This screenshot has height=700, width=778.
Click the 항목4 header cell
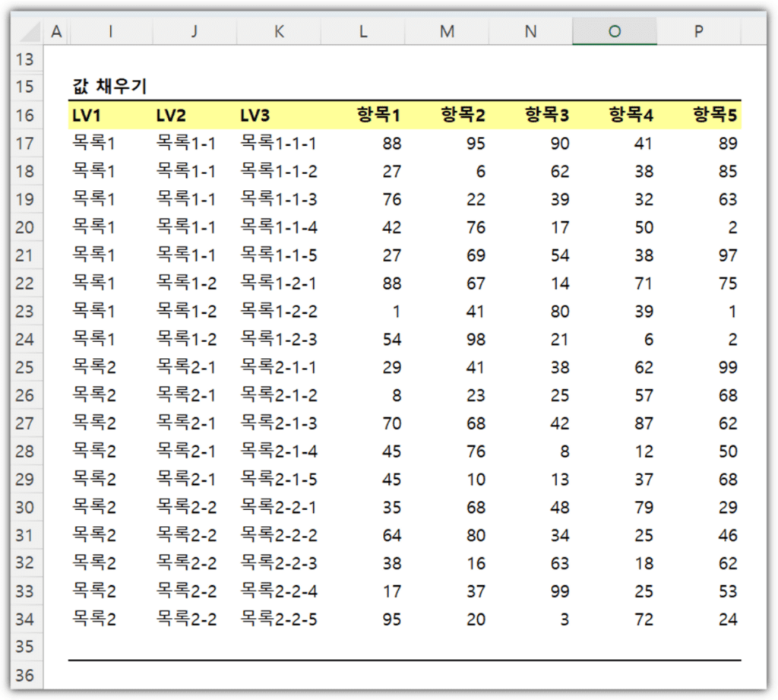[x=615, y=116]
